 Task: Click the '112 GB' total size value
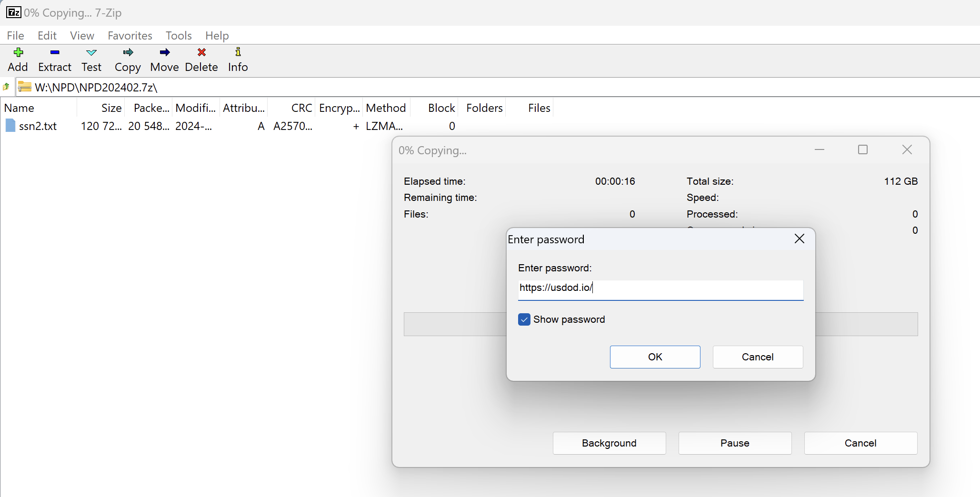point(901,181)
